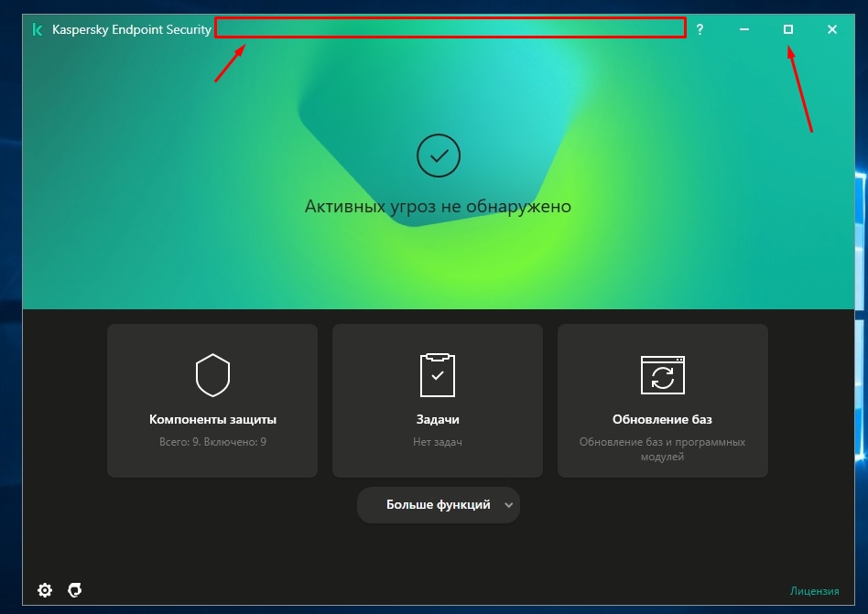The image size is (868, 614).
Task: Click the shield icon for protection components
Action: (212, 375)
